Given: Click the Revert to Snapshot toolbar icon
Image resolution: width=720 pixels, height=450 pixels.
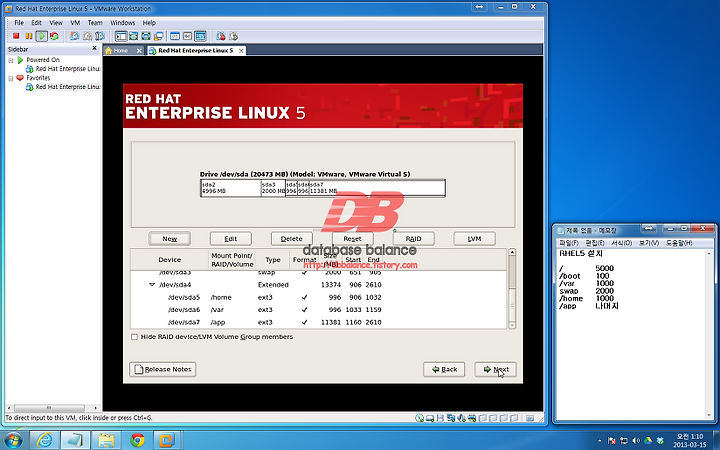Looking at the screenshot, I should (87, 36).
